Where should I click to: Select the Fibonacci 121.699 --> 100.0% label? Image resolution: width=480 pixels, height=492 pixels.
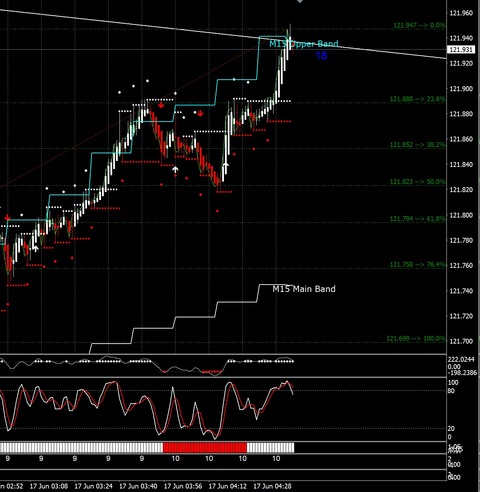(x=416, y=339)
